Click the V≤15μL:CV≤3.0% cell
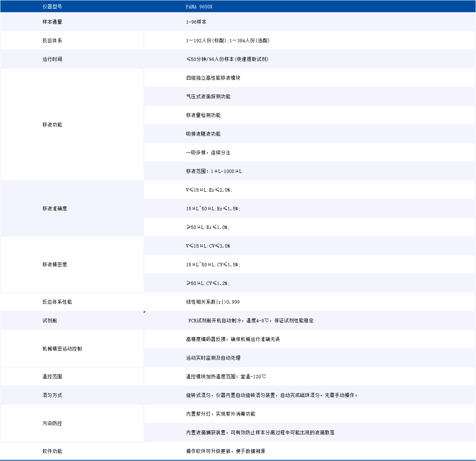 click(208, 246)
